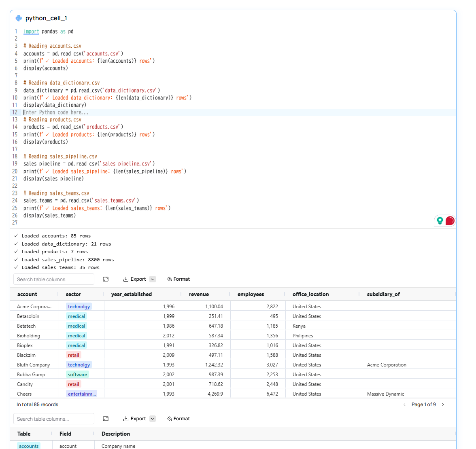Click the employees column header
Image resolution: width=476 pixels, height=449 pixels.
(251, 294)
